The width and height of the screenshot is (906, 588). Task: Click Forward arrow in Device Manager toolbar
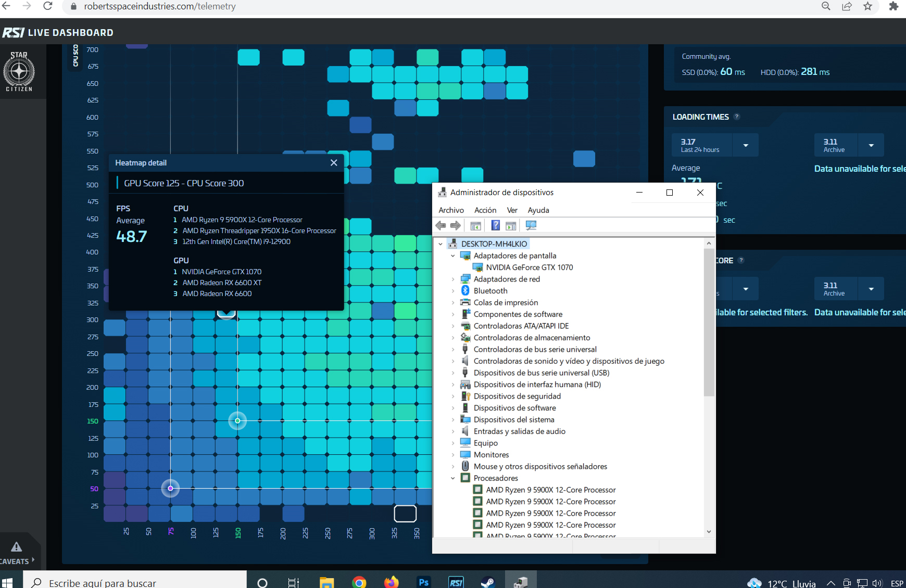click(456, 225)
